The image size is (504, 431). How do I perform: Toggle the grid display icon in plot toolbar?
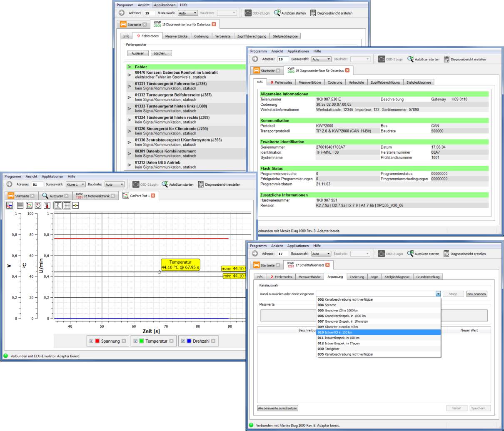pyautogui.click(x=67, y=205)
